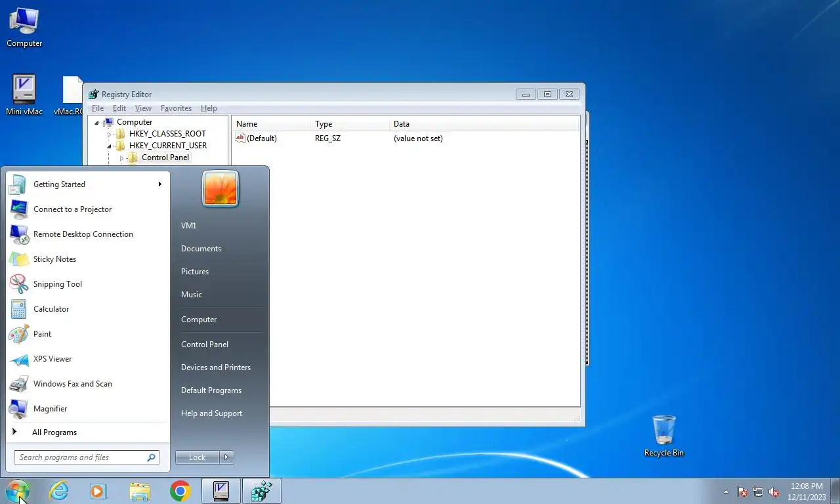Viewport: 840px width, 504px height.
Task: Open Music from Start menu
Action: (192, 295)
